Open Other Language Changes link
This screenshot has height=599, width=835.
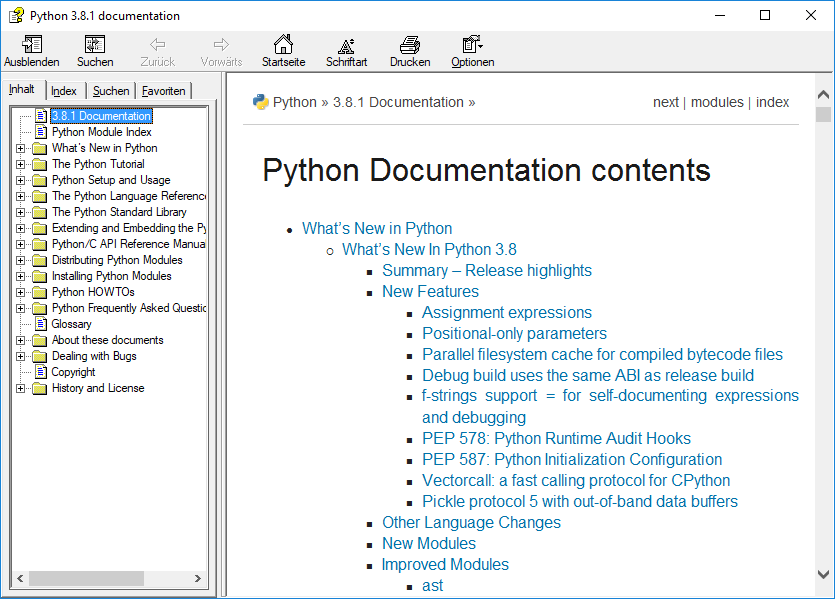click(471, 522)
